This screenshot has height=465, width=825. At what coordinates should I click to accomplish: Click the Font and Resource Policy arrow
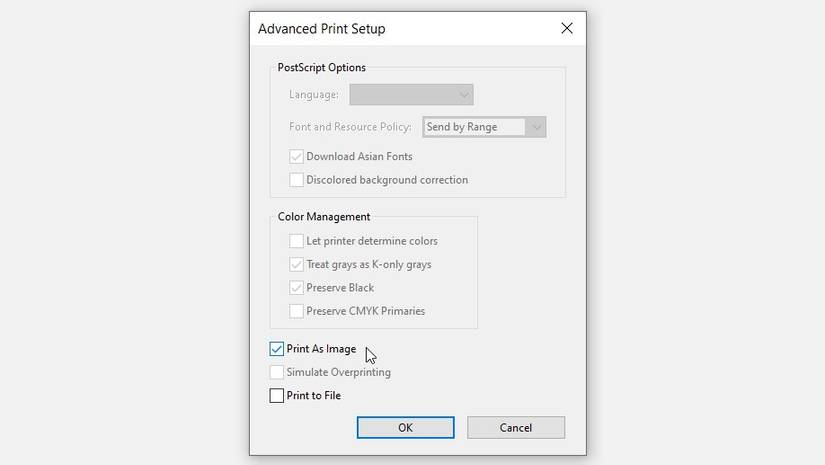coord(536,127)
